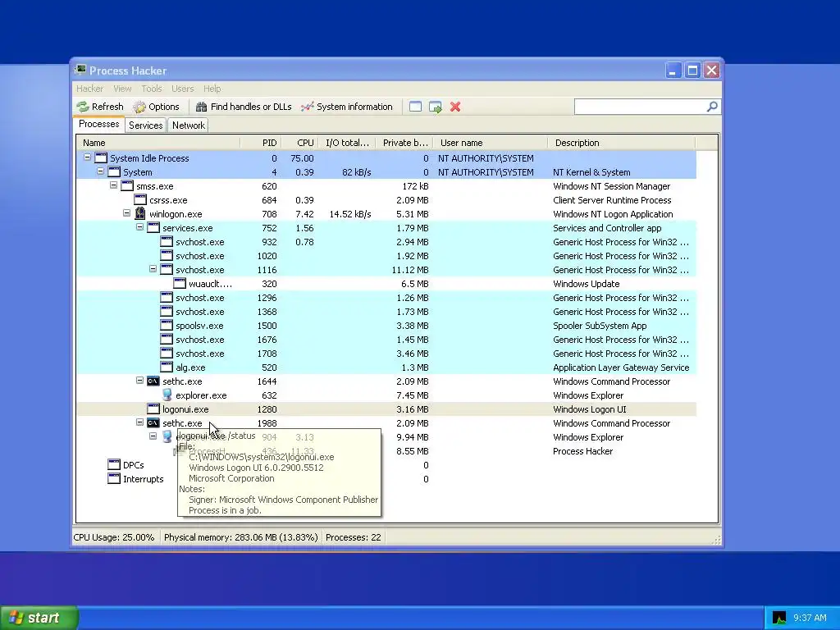This screenshot has height=630, width=840.
Task: Collapse the System Idle Process node
Action: click(x=87, y=157)
